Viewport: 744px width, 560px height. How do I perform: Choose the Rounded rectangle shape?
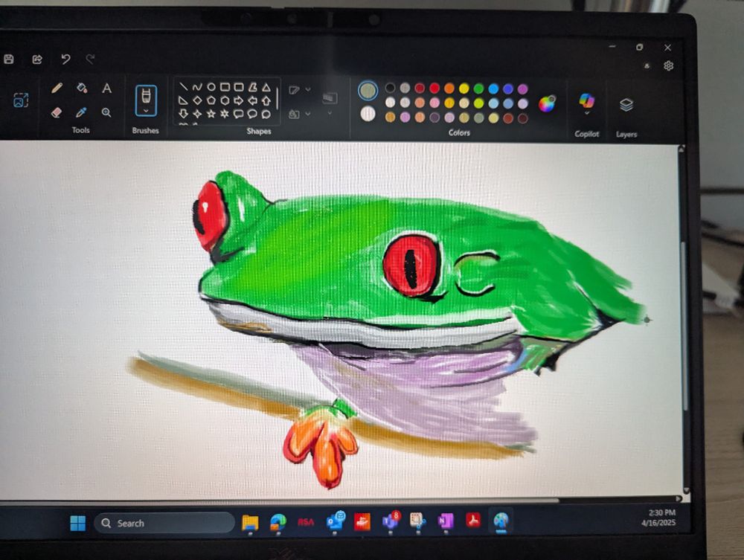tap(239, 87)
